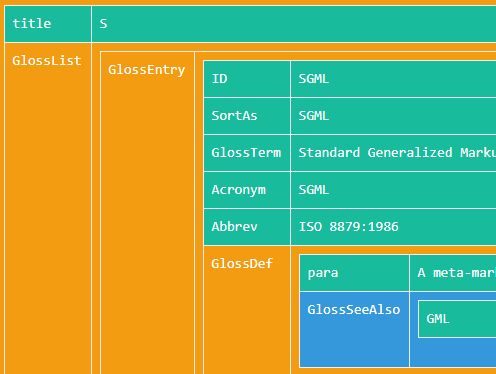
Task: Select the 'GML' array item
Action: point(457,319)
